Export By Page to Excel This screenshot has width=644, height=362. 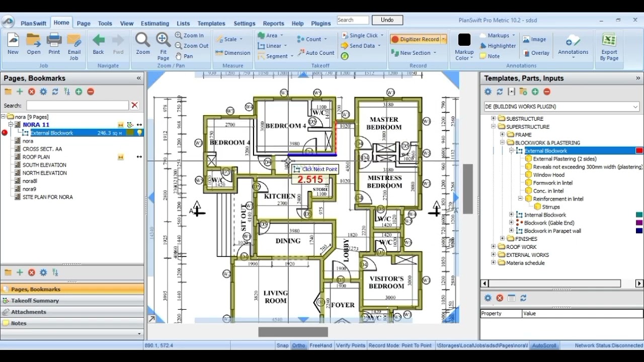(x=609, y=46)
